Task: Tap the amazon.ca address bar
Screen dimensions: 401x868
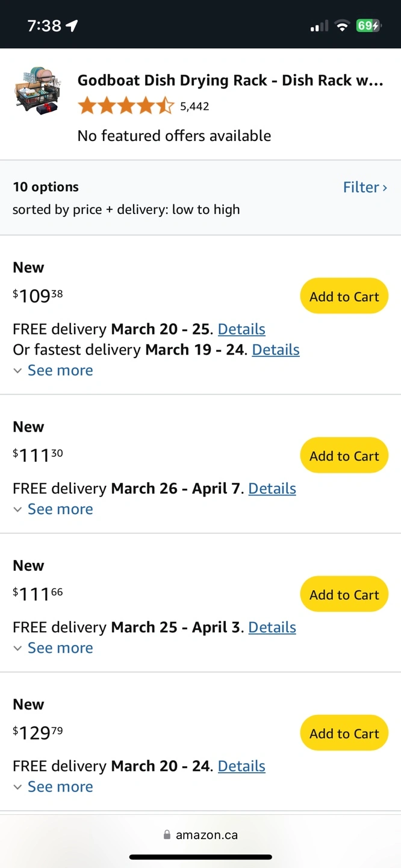Action: pos(207,835)
